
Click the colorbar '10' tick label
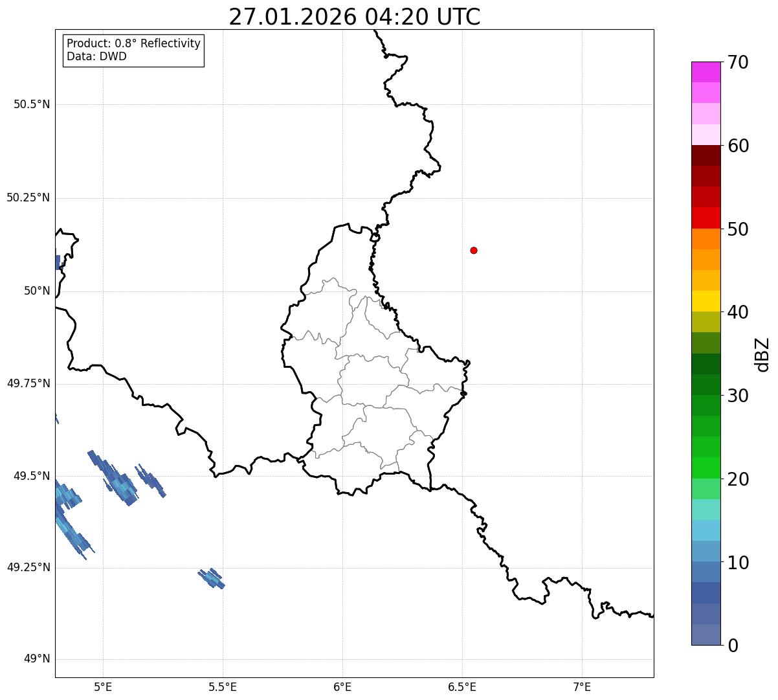coord(738,563)
